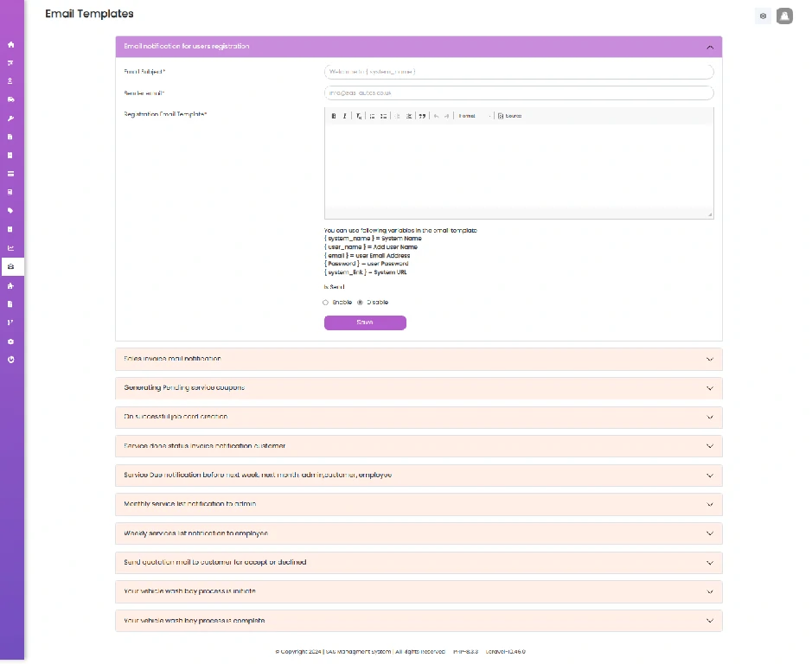Image resolution: width=812 pixels, height=664 pixels.
Task: Toggle italic in the template editor
Action: coord(345,116)
